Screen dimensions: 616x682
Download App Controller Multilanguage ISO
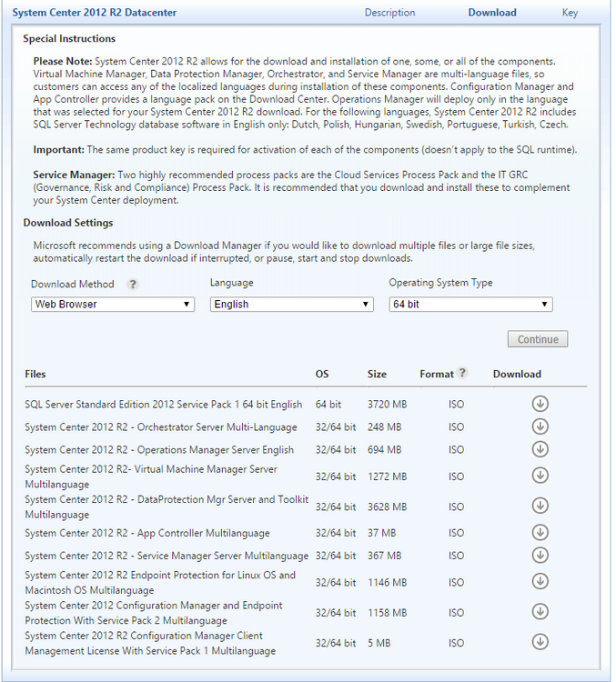pos(540,533)
